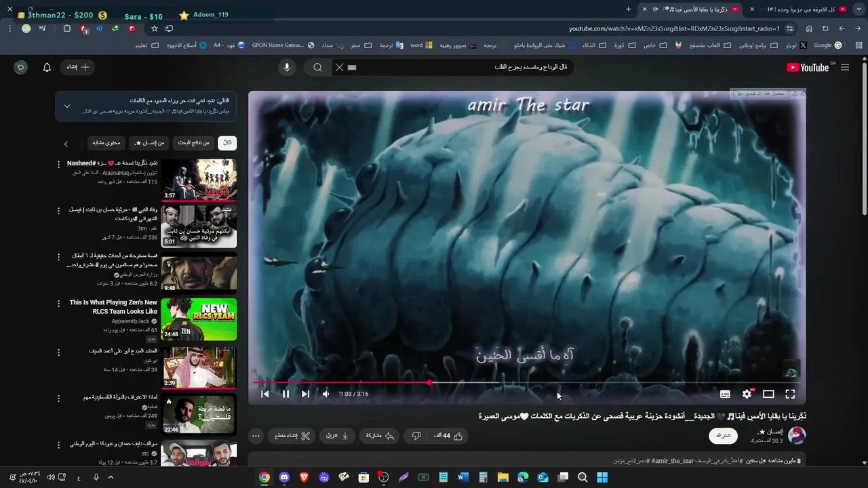Toggle subtitles in the video player
This screenshot has width=868, height=488.
[725, 394]
